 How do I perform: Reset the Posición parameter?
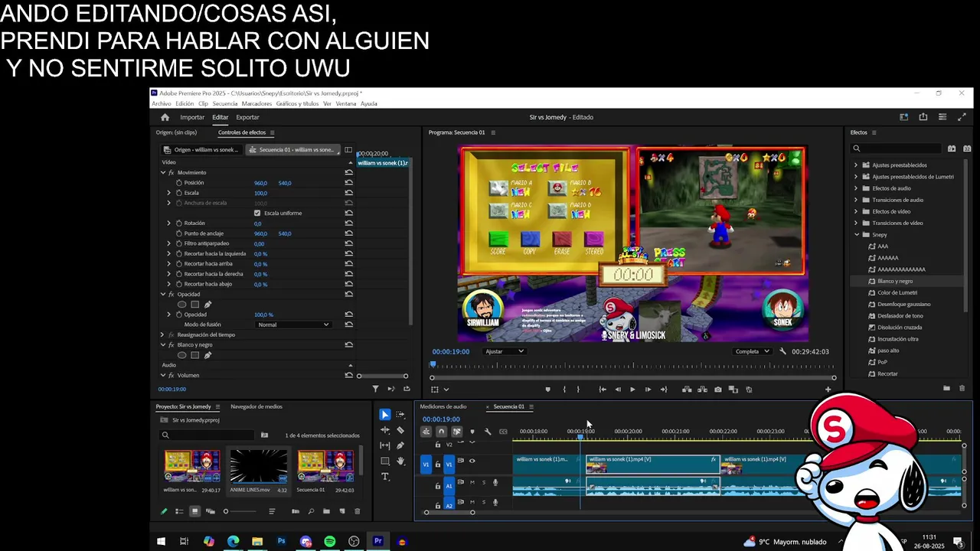point(348,183)
